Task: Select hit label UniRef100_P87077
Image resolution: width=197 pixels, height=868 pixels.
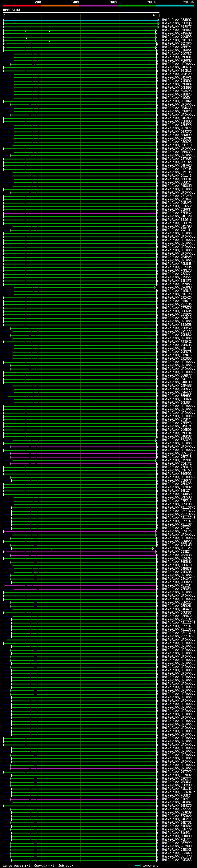Action: [176, 128]
